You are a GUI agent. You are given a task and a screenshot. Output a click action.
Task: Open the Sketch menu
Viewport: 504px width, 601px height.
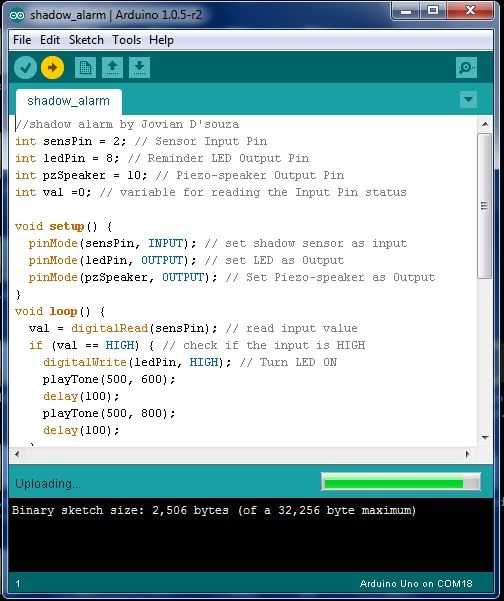pos(86,40)
